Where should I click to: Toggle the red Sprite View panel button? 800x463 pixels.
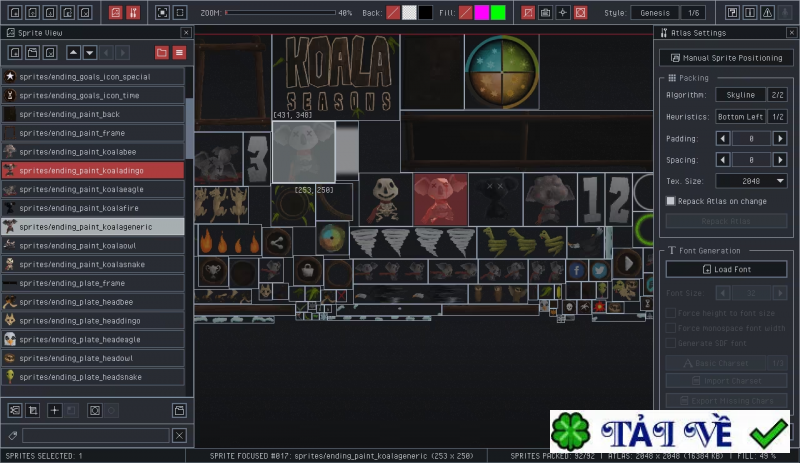pos(116,12)
